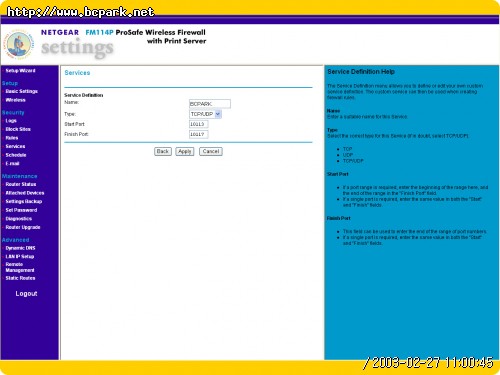The image size is (500, 375).
Task: Click the round Netgear logo image
Action: pyautogui.click(x=19, y=45)
